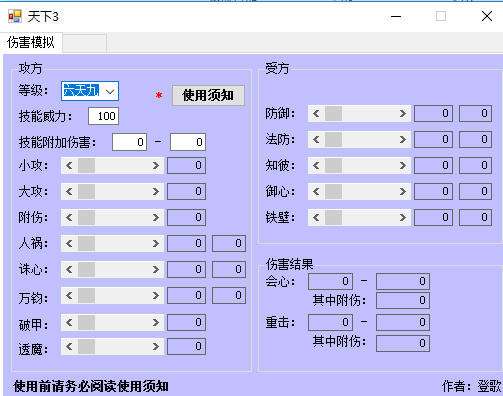Click the first 防御 value box
The width and height of the screenshot is (503, 396).
(433, 114)
